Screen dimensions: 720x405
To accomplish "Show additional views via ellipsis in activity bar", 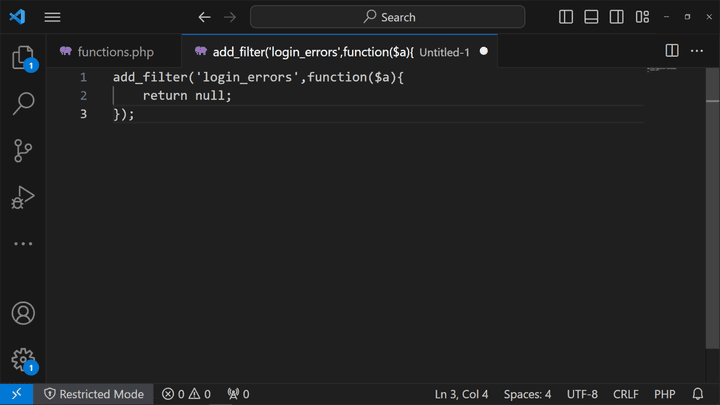I will [x=23, y=244].
